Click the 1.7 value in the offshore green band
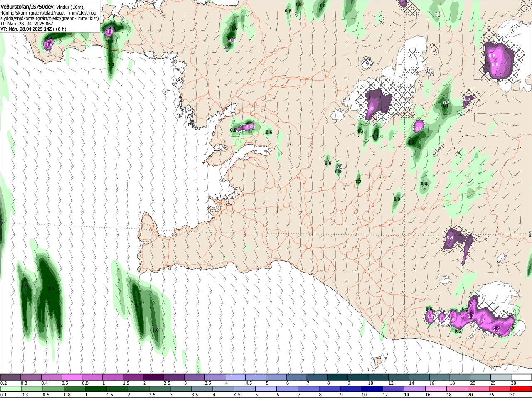Screen dimensions: 532x398 click(138, 305)
